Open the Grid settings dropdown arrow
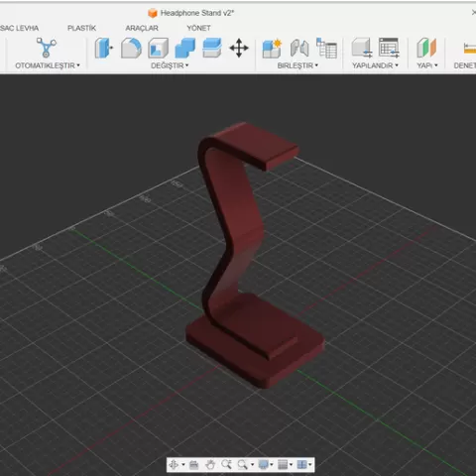The image size is (476, 476). (x=292, y=465)
